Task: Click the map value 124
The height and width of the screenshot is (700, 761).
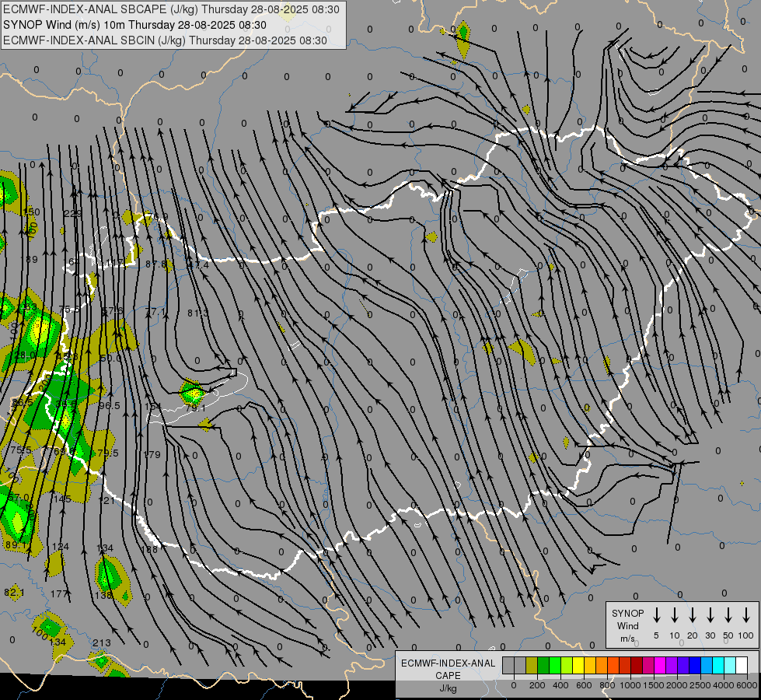Action: (x=60, y=547)
